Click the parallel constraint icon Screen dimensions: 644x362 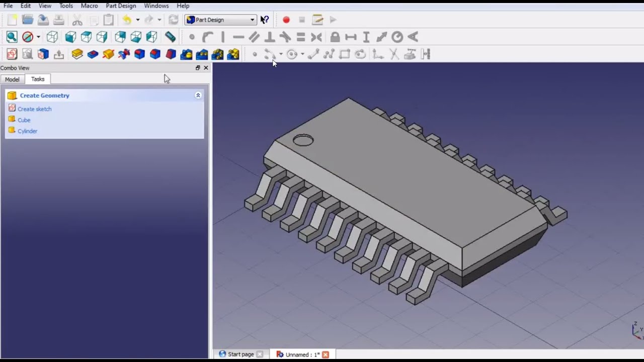pyautogui.click(x=254, y=37)
